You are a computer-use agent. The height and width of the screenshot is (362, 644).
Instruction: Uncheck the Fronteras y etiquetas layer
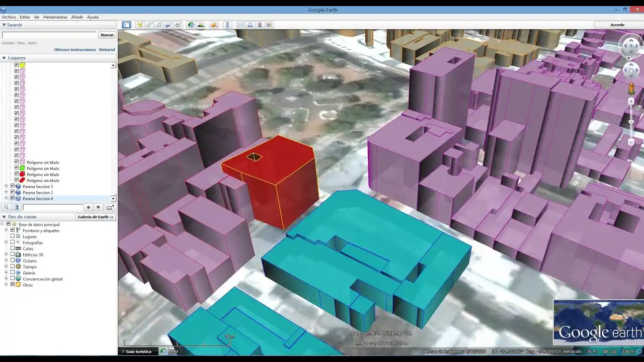click(x=13, y=230)
